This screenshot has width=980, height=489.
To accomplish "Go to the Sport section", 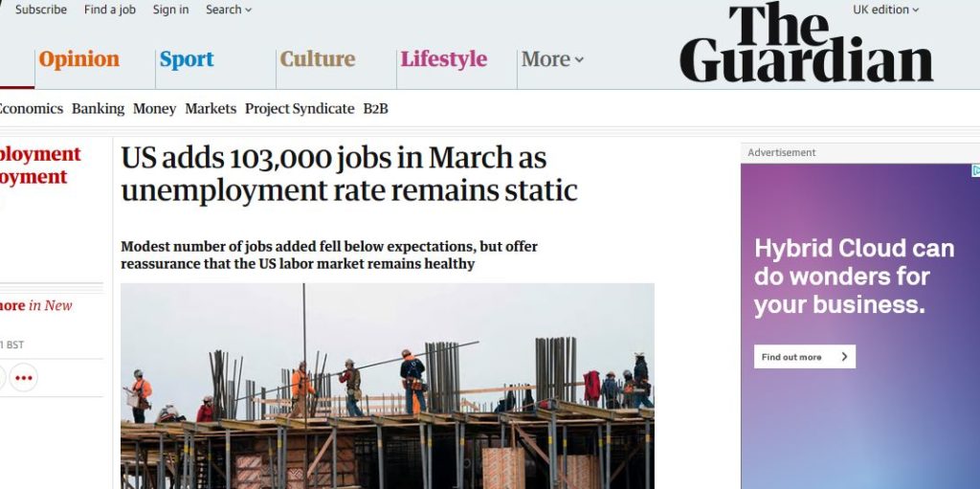I will coord(187,59).
